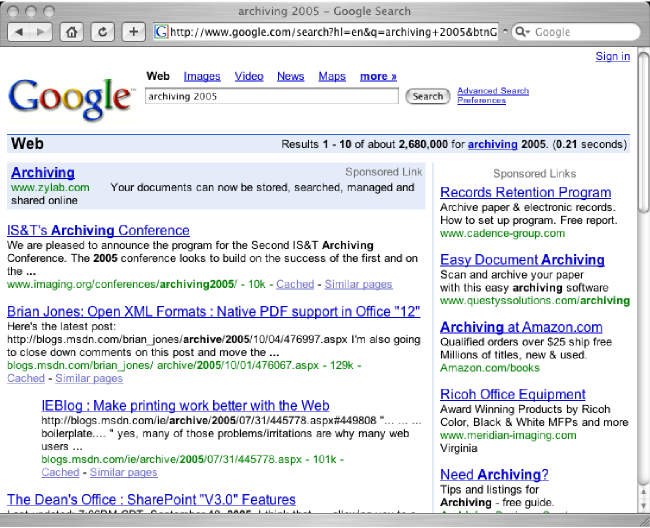Click the Google logo
Viewport: 650px width, 528px height.
(71, 99)
